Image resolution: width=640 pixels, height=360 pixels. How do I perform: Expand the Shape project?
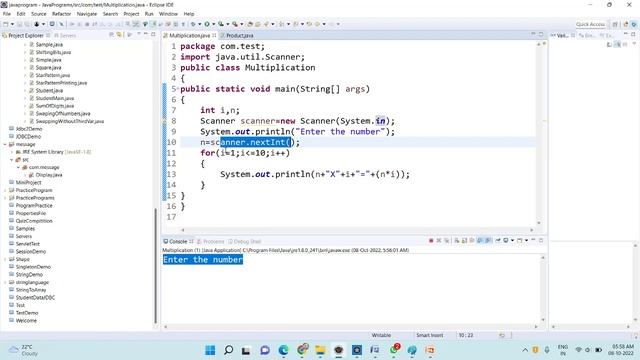click(x=5, y=259)
